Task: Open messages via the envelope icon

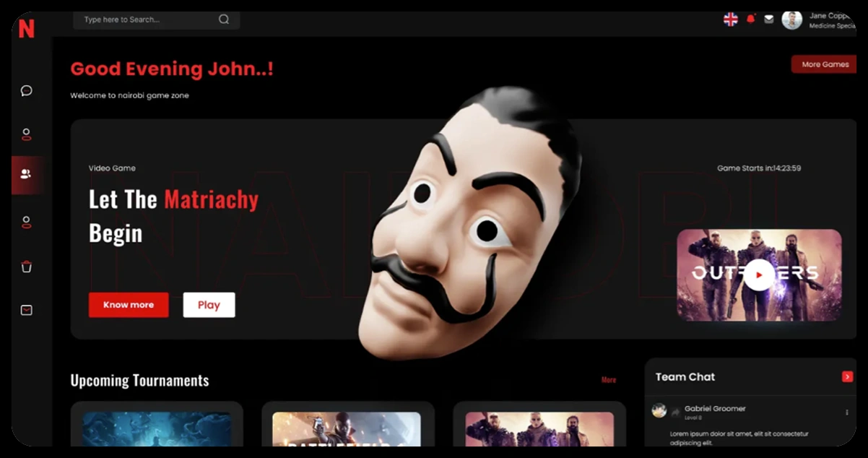Action: (771, 20)
